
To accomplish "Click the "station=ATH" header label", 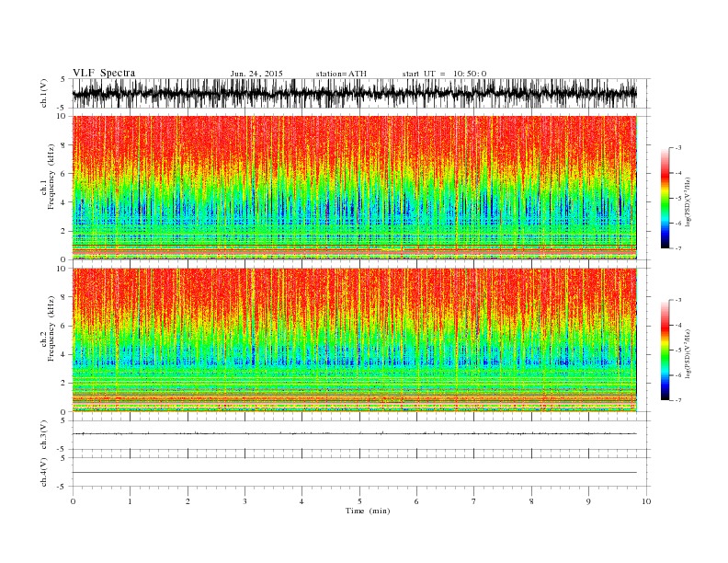I will click(x=341, y=74).
